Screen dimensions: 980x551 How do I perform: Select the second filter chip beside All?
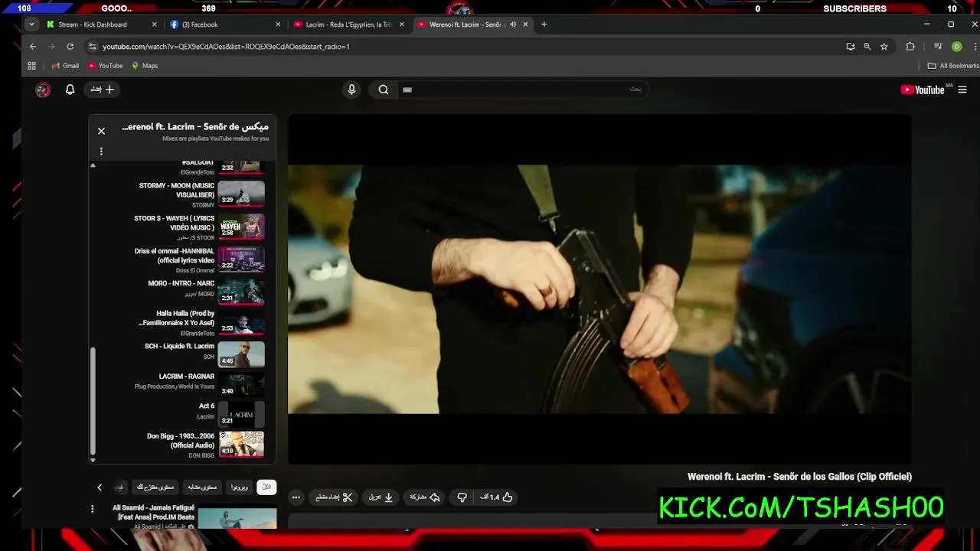click(240, 487)
